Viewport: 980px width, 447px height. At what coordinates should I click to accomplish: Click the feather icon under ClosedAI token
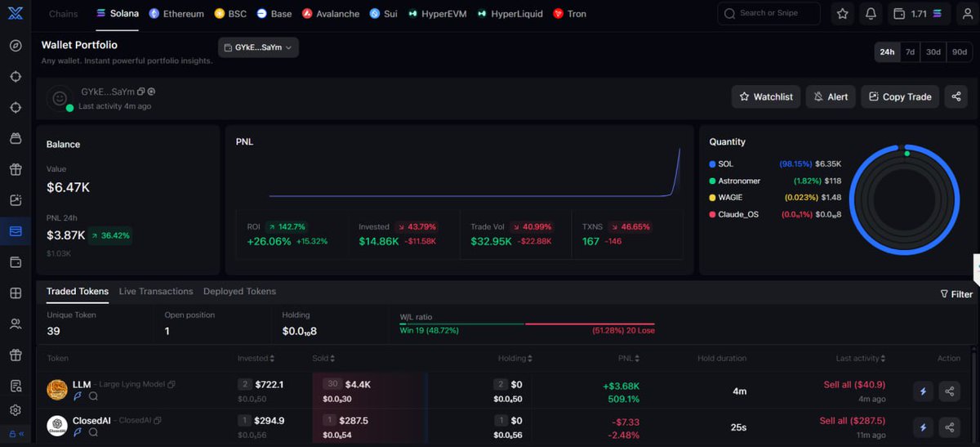pyautogui.click(x=78, y=431)
